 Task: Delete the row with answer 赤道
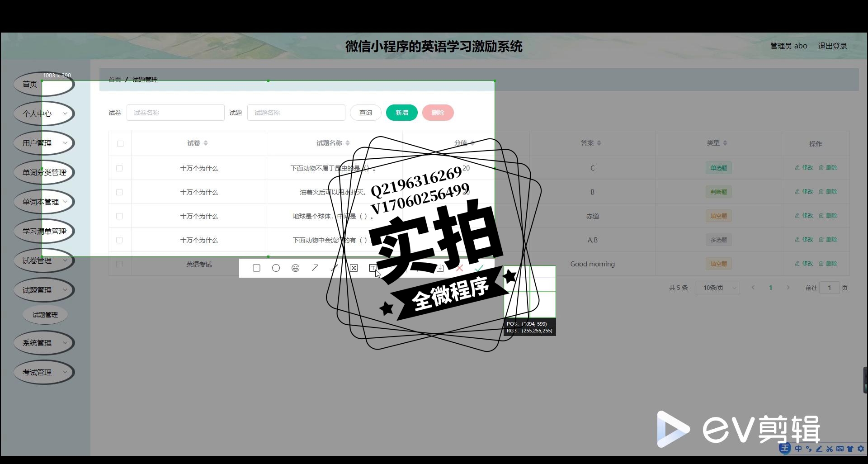coord(828,216)
